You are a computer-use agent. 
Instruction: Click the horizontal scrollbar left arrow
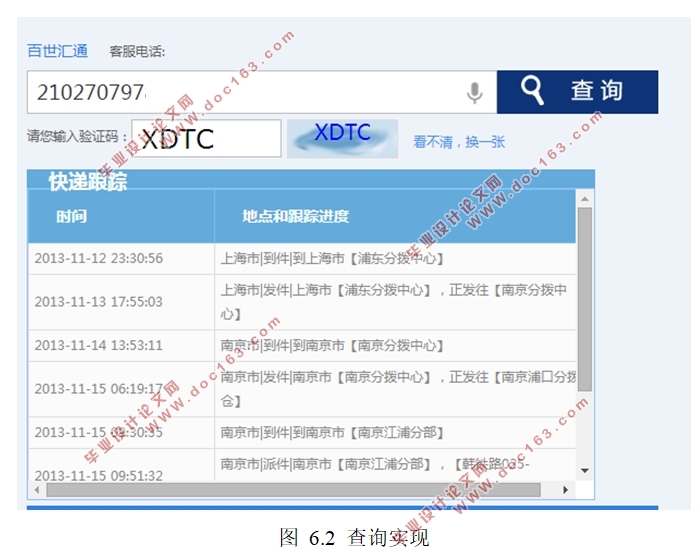tap(37, 490)
